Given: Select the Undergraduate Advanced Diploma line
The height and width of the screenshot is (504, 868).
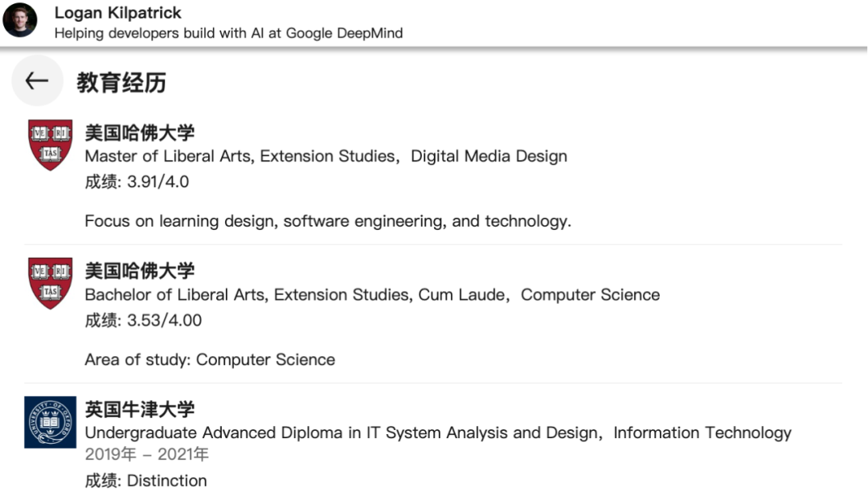Looking at the screenshot, I should point(437,432).
